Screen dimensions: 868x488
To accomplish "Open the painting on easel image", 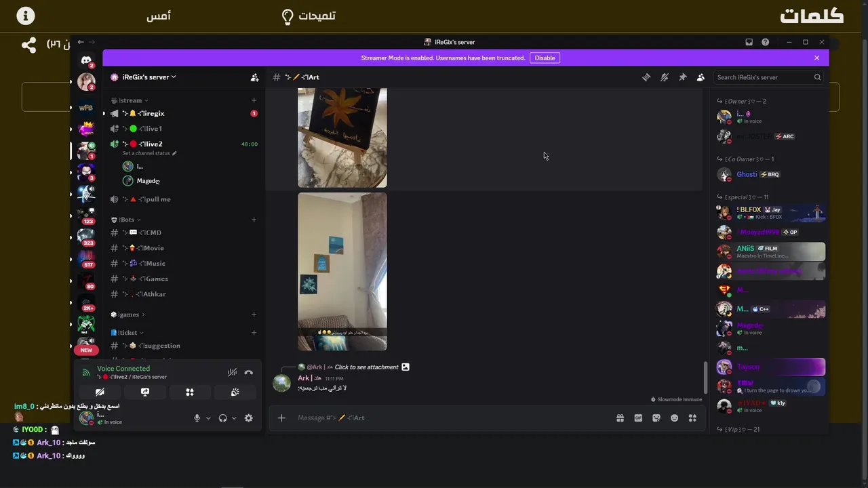I will coord(342,138).
